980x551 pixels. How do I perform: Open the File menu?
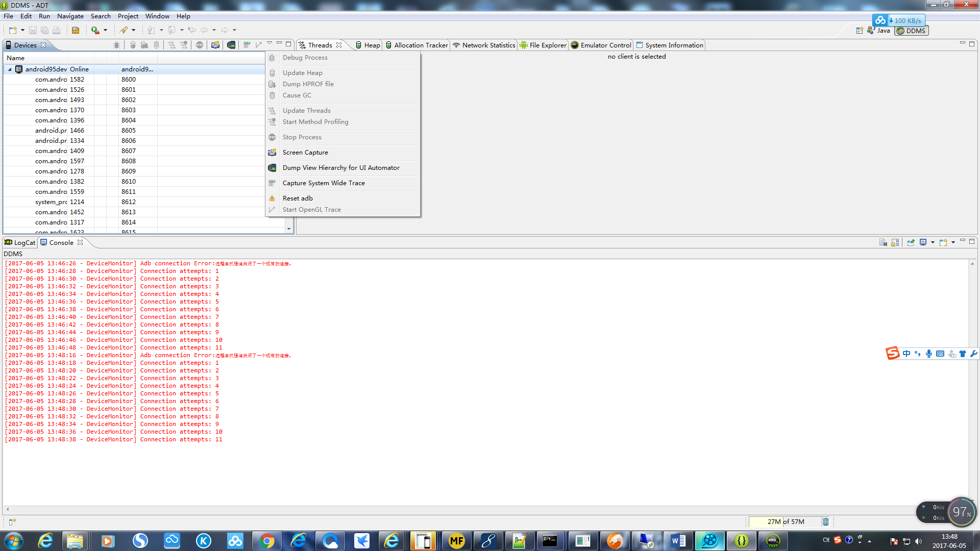[x=9, y=16]
